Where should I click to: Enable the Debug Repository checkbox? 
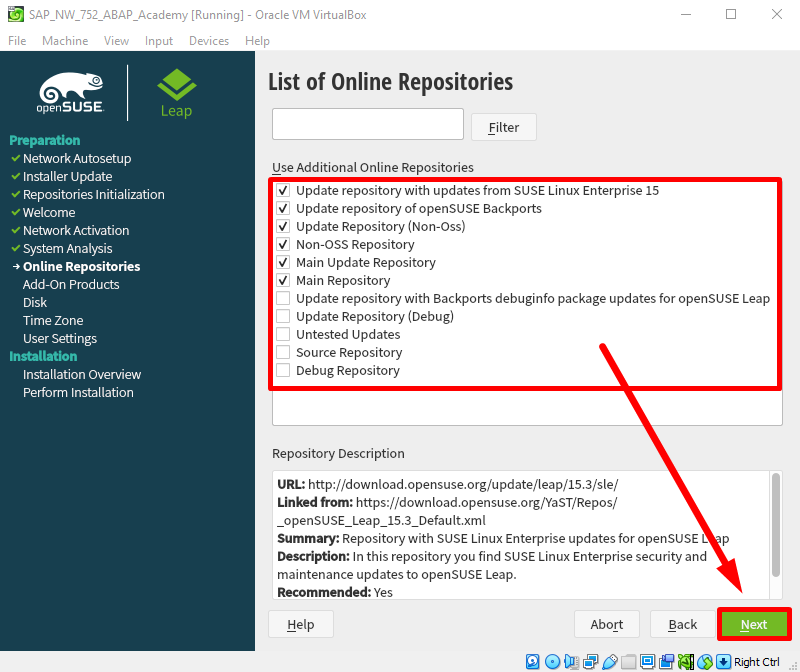tap(283, 370)
